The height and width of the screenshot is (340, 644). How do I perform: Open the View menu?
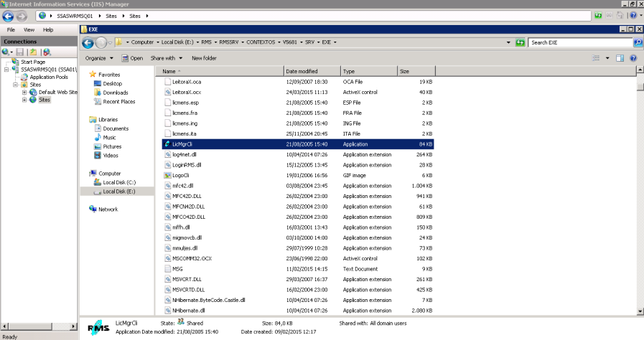(x=29, y=29)
